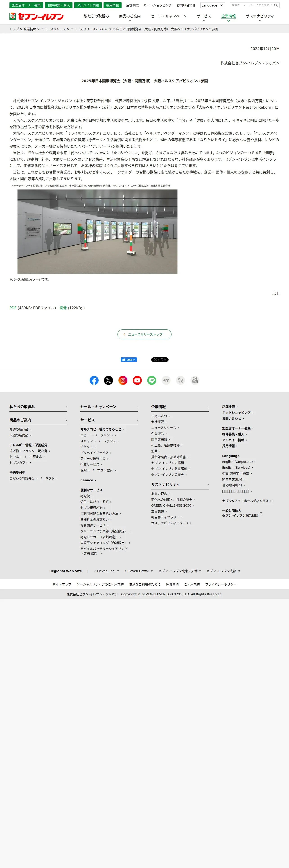Open GREEN CHALLENGE 2050 footer link
The width and height of the screenshot is (289, 868).
pyautogui.click(x=173, y=505)
